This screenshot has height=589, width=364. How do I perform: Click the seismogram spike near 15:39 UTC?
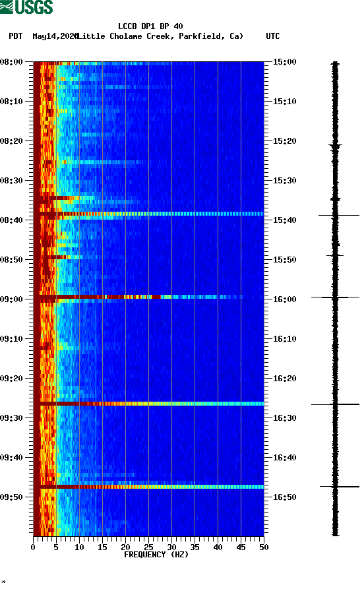(339, 215)
